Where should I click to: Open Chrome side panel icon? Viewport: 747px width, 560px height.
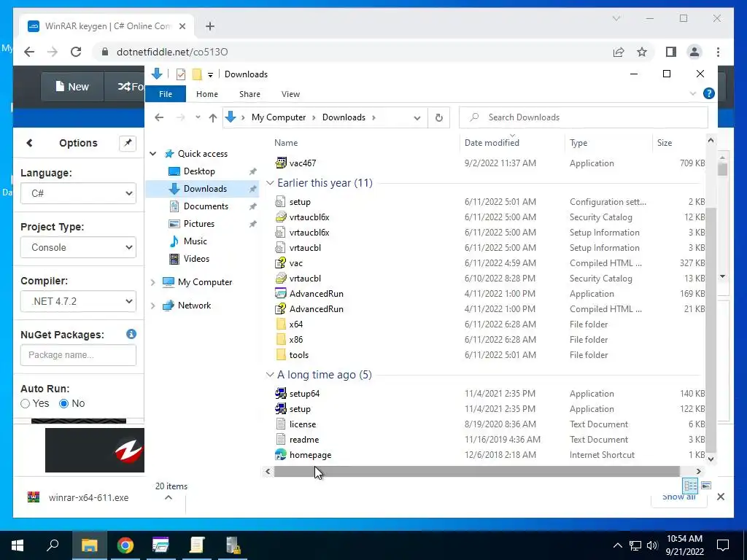671,52
